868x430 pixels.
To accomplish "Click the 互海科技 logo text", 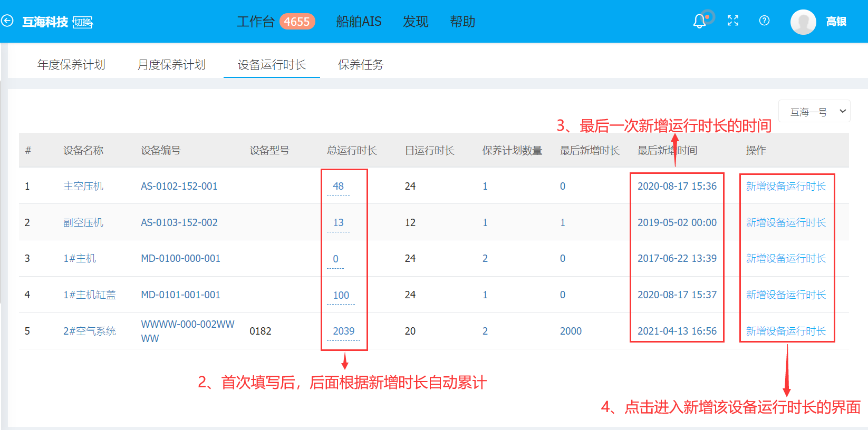I will pyautogui.click(x=45, y=22).
